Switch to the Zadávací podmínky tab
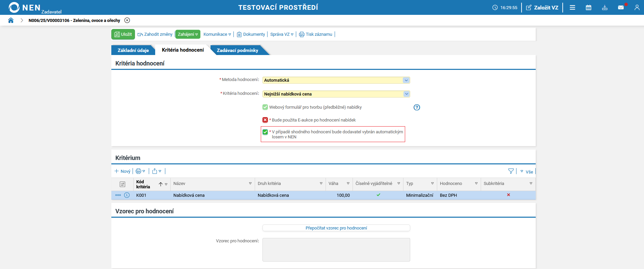This screenshot has width=644, height=269. click(237, 50)
